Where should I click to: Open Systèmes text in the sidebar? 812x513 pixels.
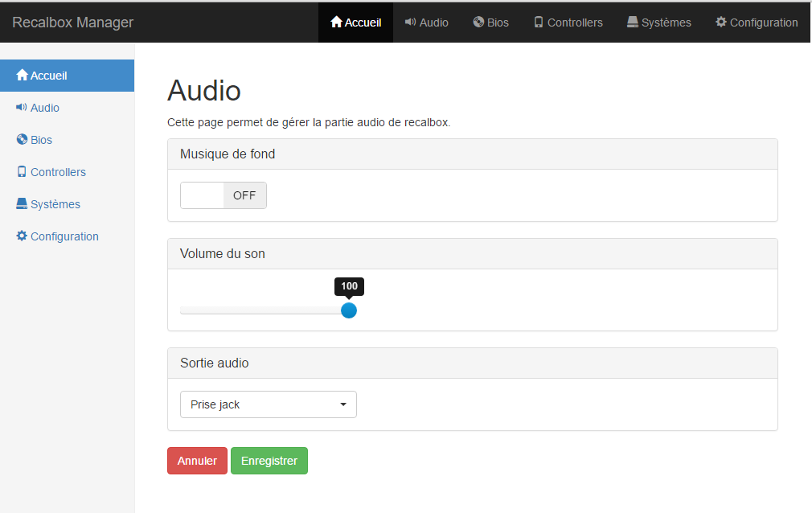click(x=55, y=204)
